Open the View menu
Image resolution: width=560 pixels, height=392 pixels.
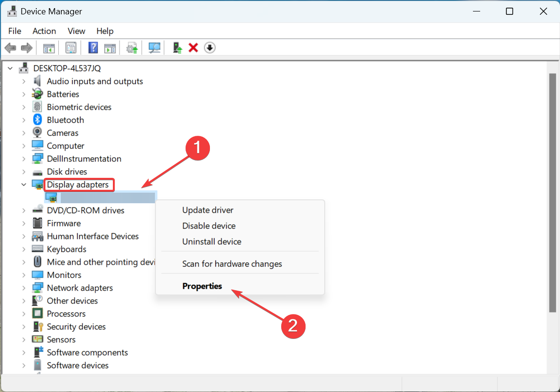click(x=77, y=31)
